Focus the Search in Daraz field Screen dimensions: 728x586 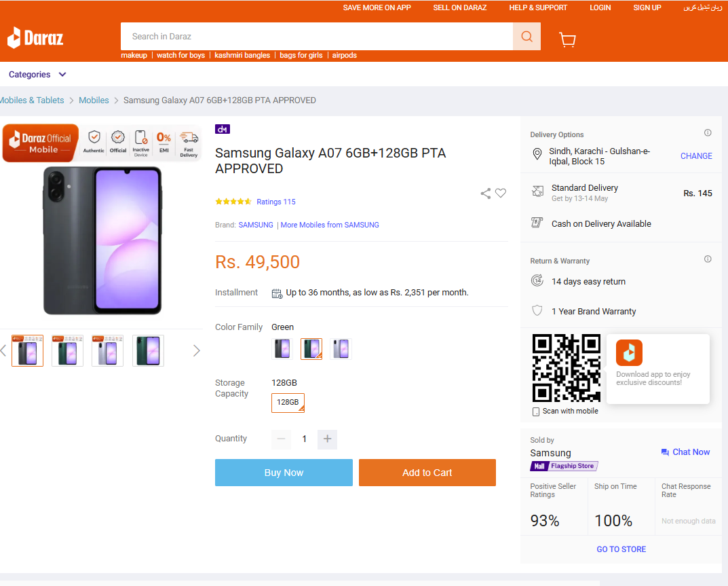317,36
